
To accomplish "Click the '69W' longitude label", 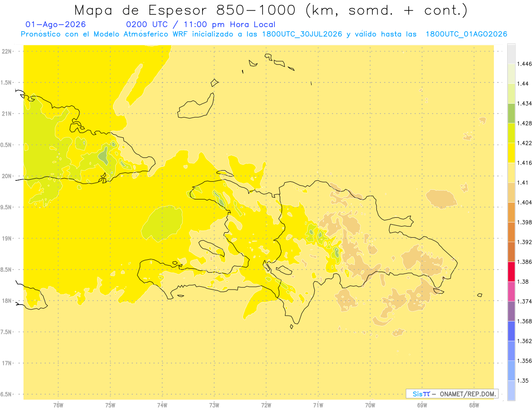I will pos(422,405).
